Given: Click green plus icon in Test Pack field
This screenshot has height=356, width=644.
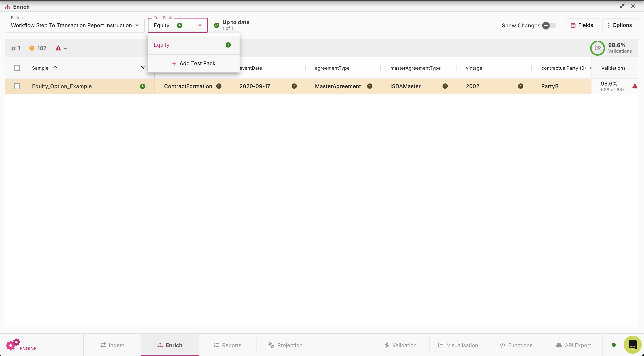Looking at the screenshot, I should pos(180,25).
